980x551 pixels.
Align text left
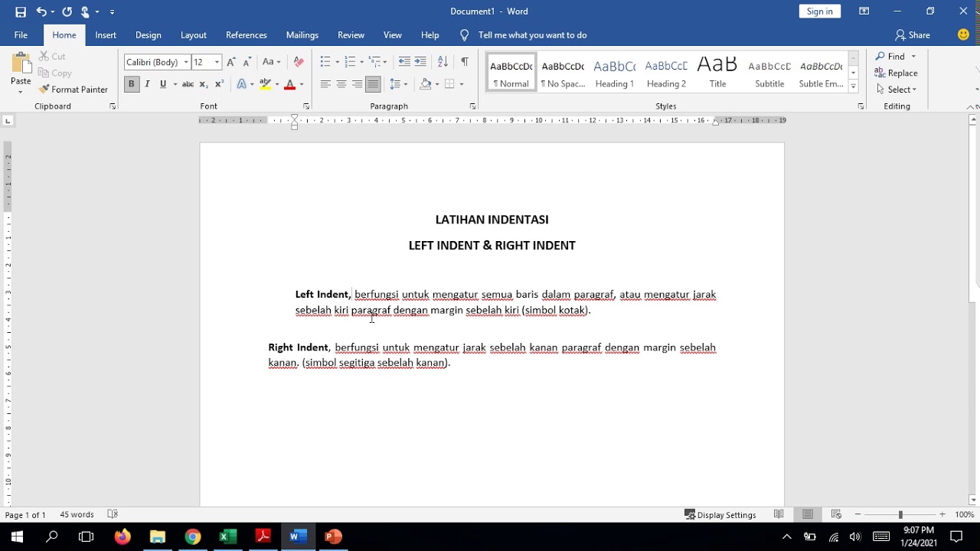point(325,84)
